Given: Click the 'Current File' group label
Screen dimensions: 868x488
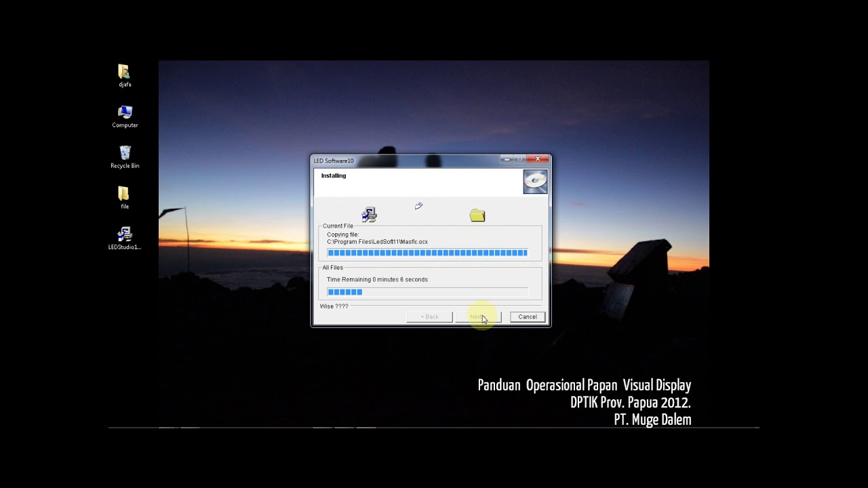Looking at the screenshot, I should point(338,226).
